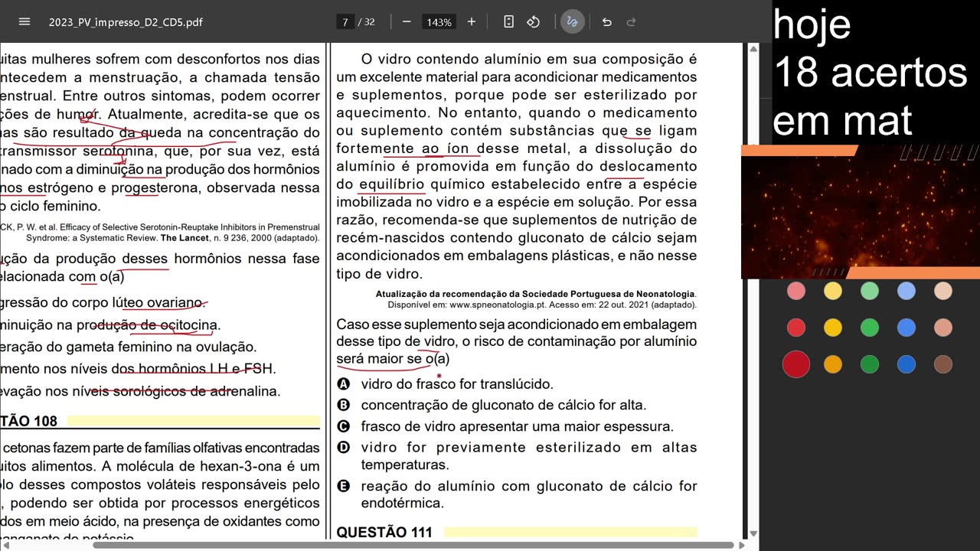
Task: Pick the medium green swatch in the middle row
Action: 870,328
